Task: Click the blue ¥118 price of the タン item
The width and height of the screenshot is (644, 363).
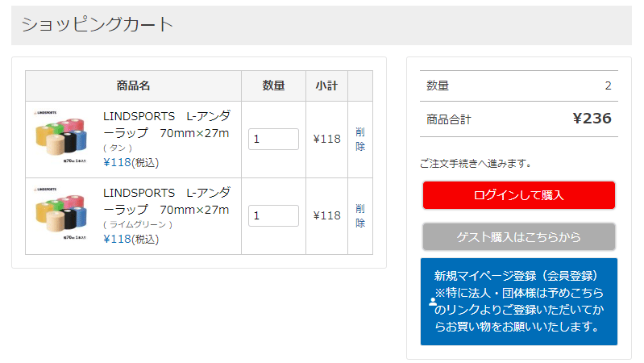Action: 117,162
